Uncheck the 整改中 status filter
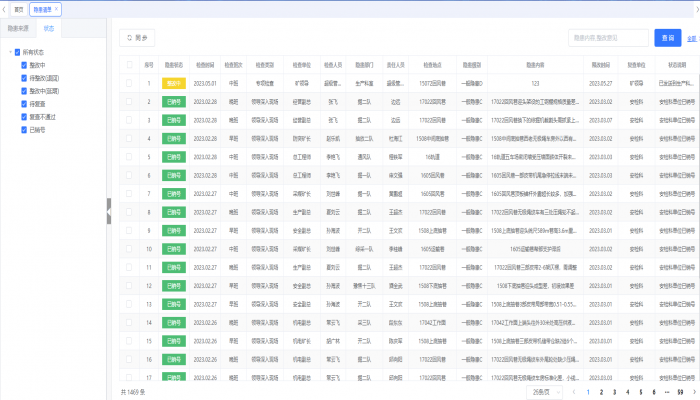This screenshot has width=700, height=400. coord(23,64)
